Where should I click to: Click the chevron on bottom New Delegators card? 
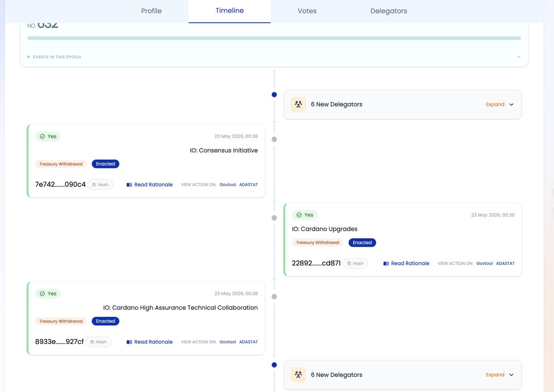511,375
